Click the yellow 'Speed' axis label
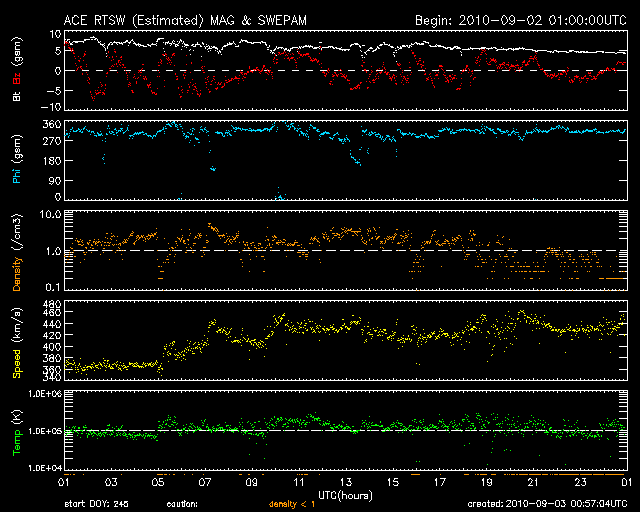Image resolution: width=640 pixels, height=512 pixels. click(x=17, y=363)
